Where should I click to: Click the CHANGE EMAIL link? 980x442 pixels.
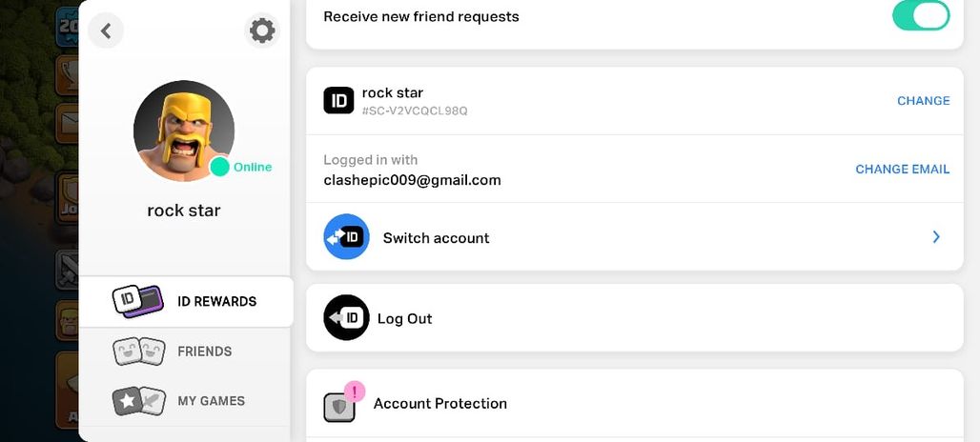903,170
